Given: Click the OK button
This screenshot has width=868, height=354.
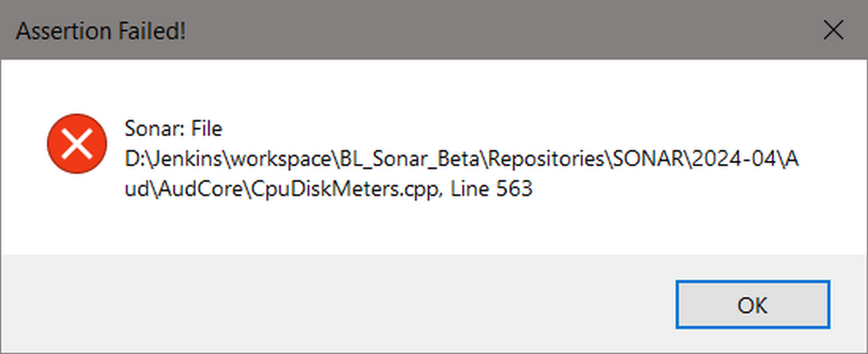Looking at the screenshot, I should (752, 305).
